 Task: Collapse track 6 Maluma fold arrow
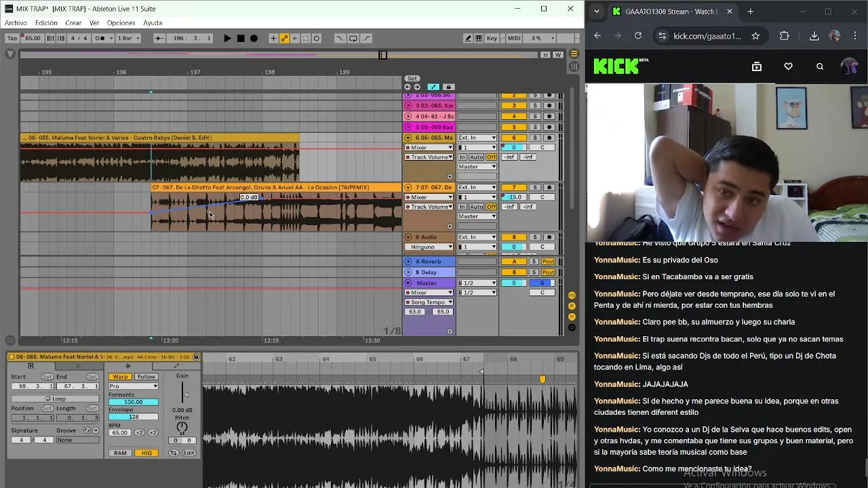(x=408, y=138)
